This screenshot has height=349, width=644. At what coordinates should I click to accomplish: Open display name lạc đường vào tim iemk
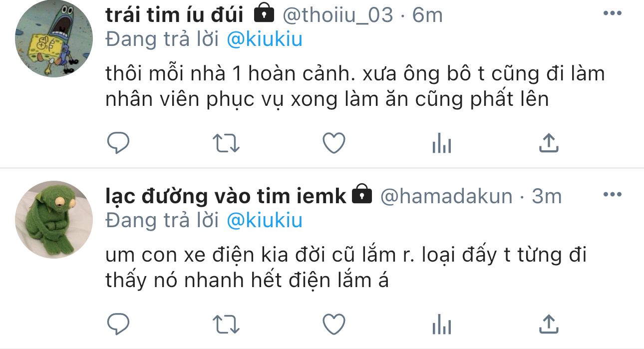tap(226, 196)
